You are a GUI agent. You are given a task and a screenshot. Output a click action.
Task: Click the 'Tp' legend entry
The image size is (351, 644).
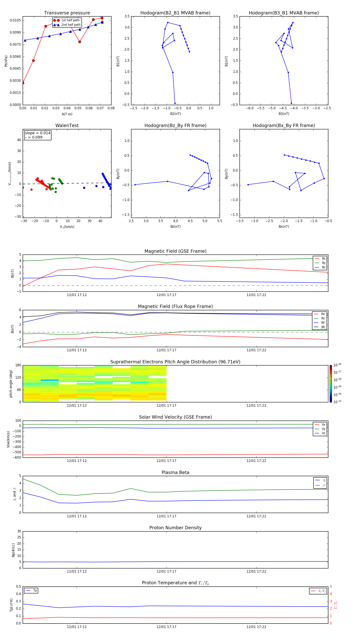[31, 591]
